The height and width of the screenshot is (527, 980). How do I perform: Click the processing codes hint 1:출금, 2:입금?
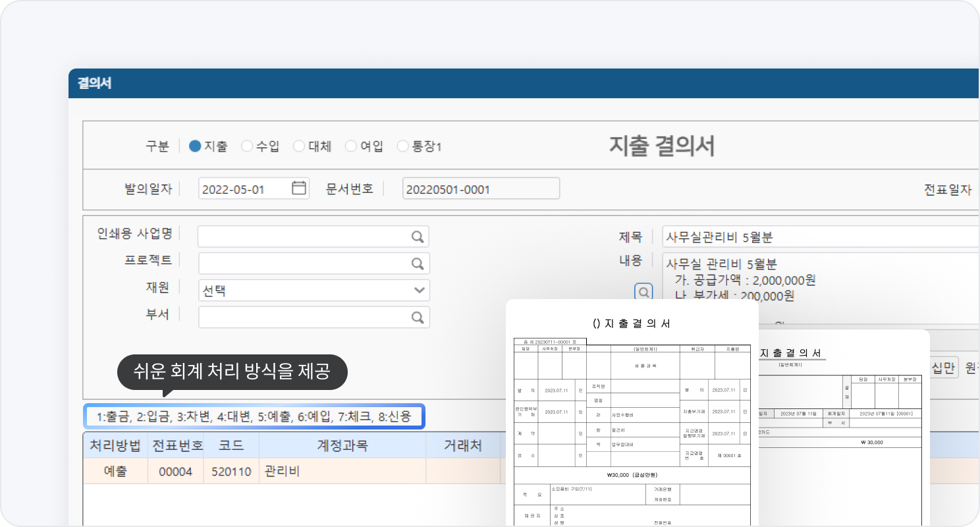pos(254,416)
